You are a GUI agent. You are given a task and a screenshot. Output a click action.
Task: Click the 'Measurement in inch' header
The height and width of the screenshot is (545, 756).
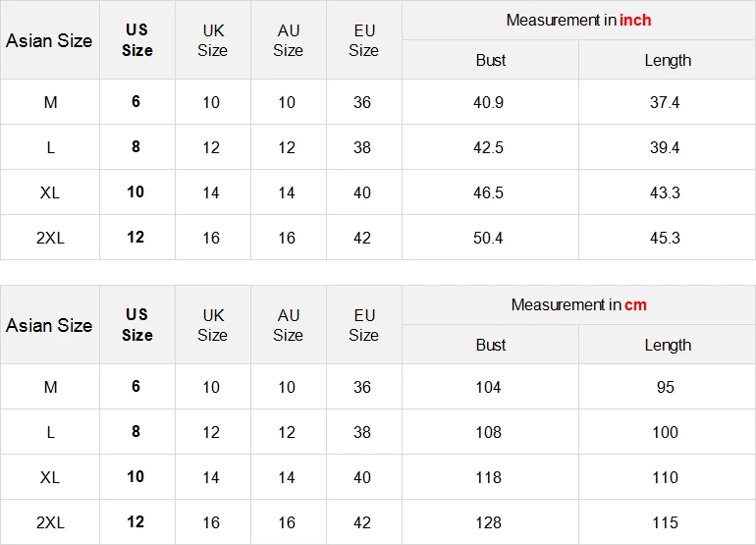(578, 21)
